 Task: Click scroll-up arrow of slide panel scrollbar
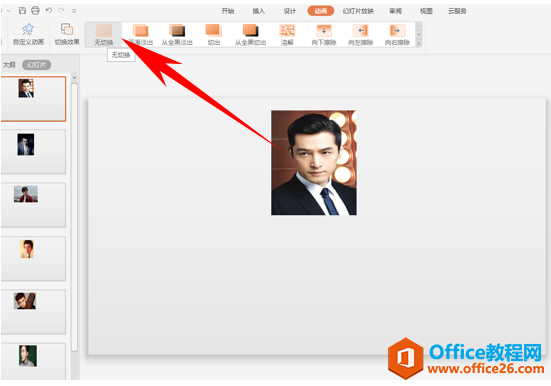pyautogui.click(x=74, y=77)
